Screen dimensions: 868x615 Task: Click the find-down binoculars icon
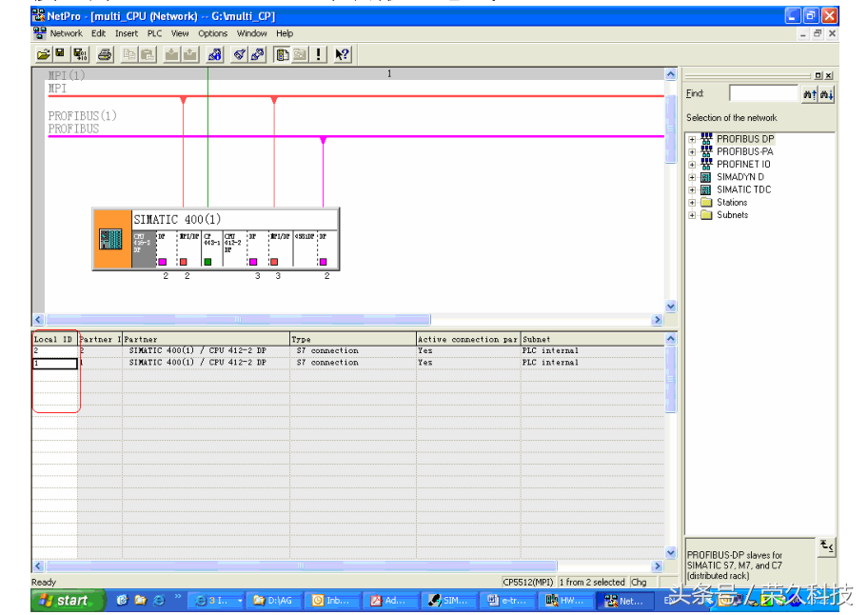827,93
